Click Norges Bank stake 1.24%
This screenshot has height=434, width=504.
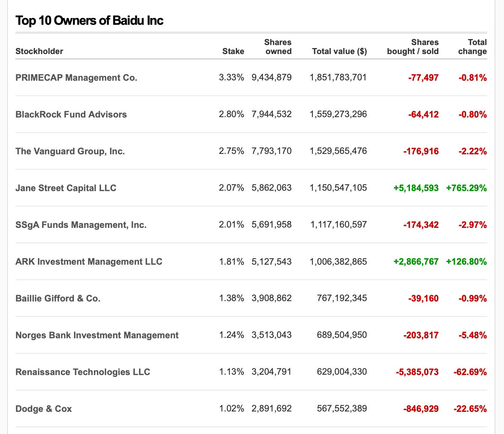tap(232, 335)
